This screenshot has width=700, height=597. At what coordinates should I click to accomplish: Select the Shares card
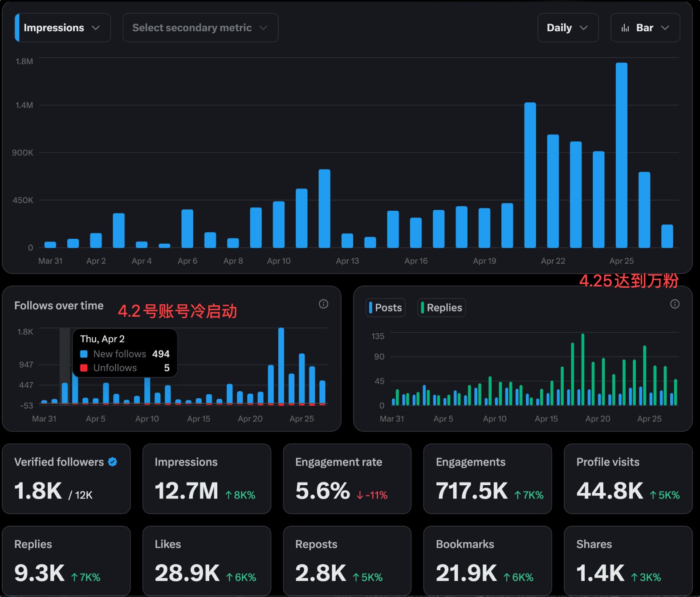pyautogui.click(x=628, y=561)
